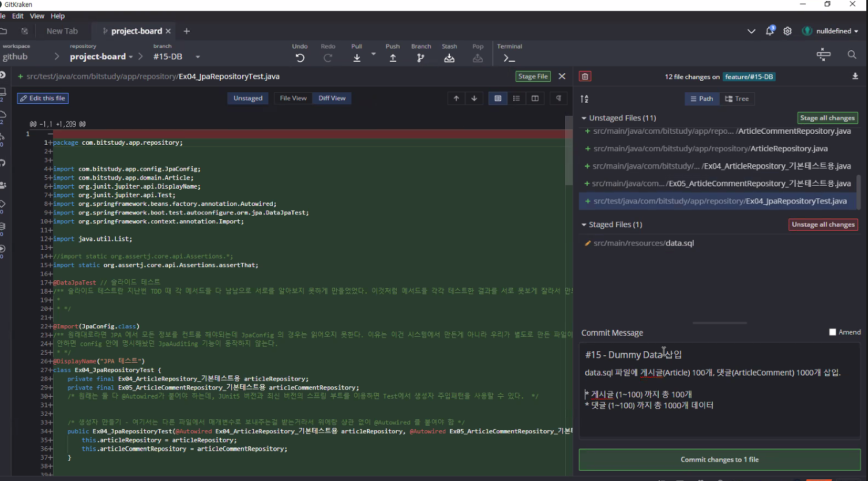Screen dimensions: 868x481
Task: Open the Terminal panel
Action: (x=509, y=53)
